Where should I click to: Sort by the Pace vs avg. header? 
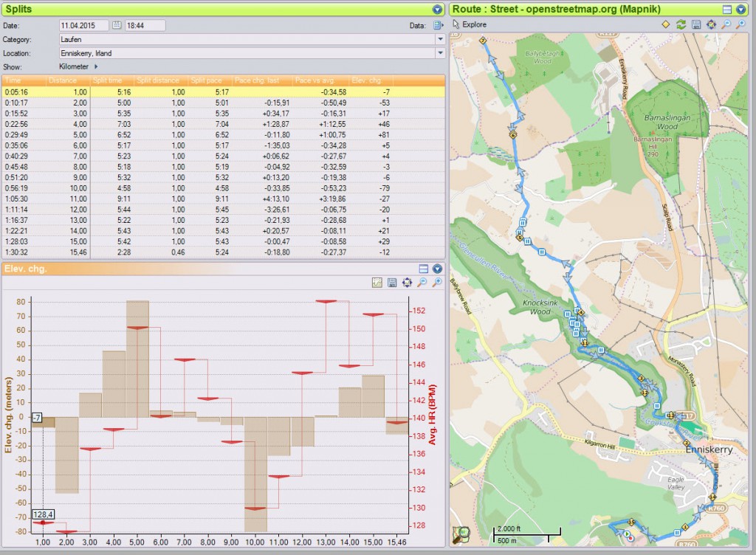click(321, 80)
